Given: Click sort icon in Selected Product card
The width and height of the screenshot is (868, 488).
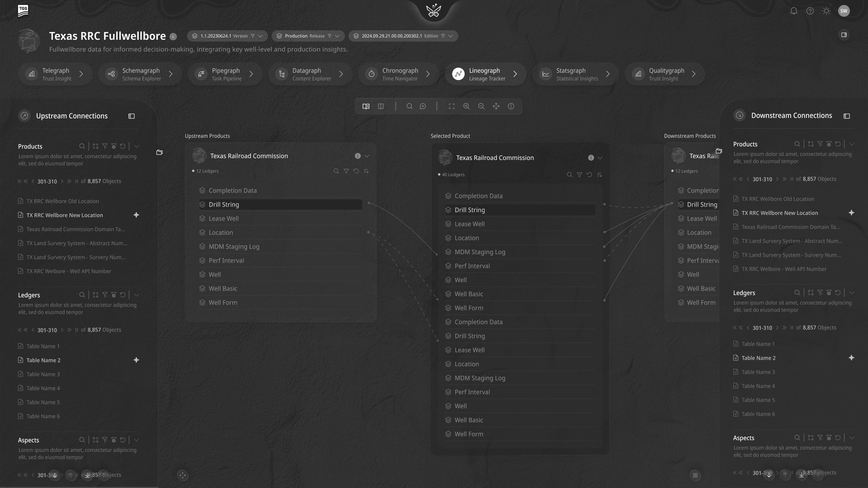Looking at the screenshot, I should click(x=599, y=175).
